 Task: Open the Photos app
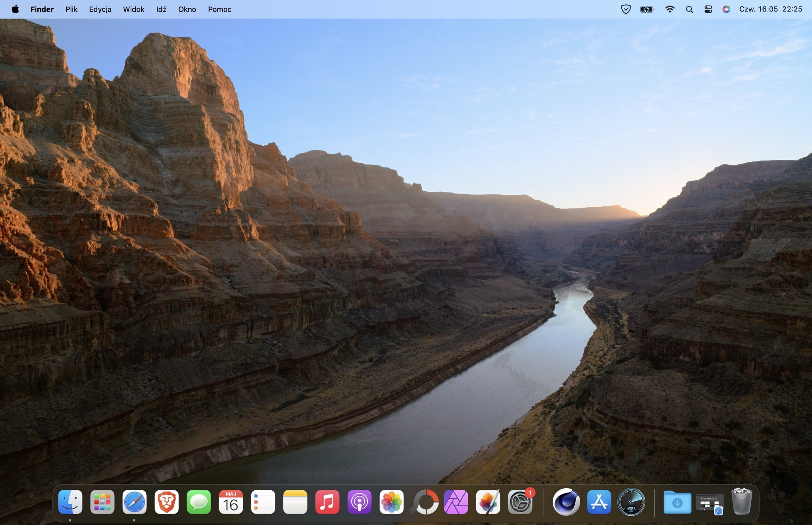391,502
